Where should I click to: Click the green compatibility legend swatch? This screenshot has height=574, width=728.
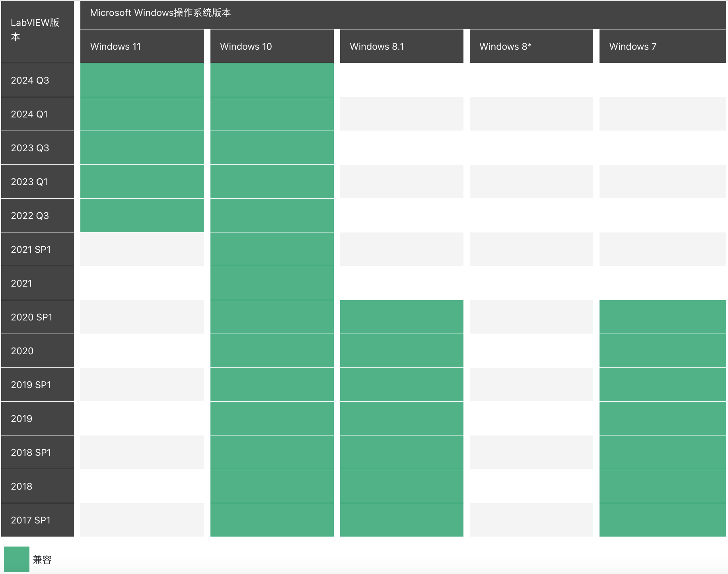[x=17, y=559]
